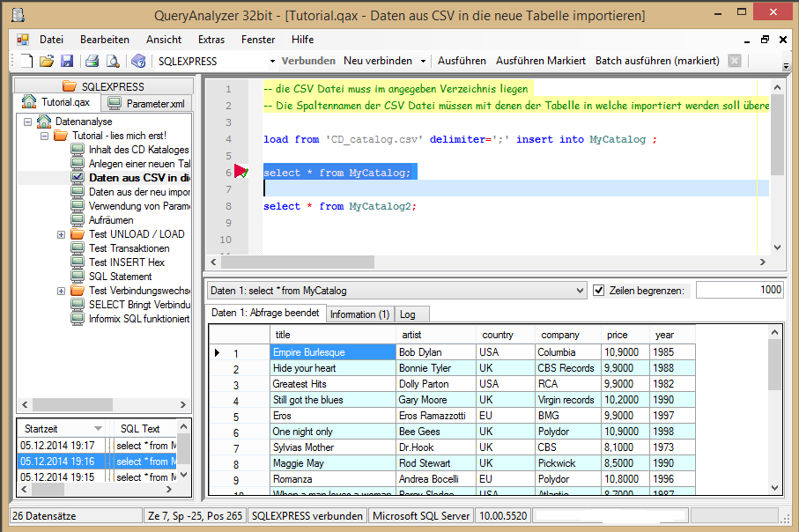Click the help icon next to SQLEXPRESS dropdown

(x=138, y=61)
